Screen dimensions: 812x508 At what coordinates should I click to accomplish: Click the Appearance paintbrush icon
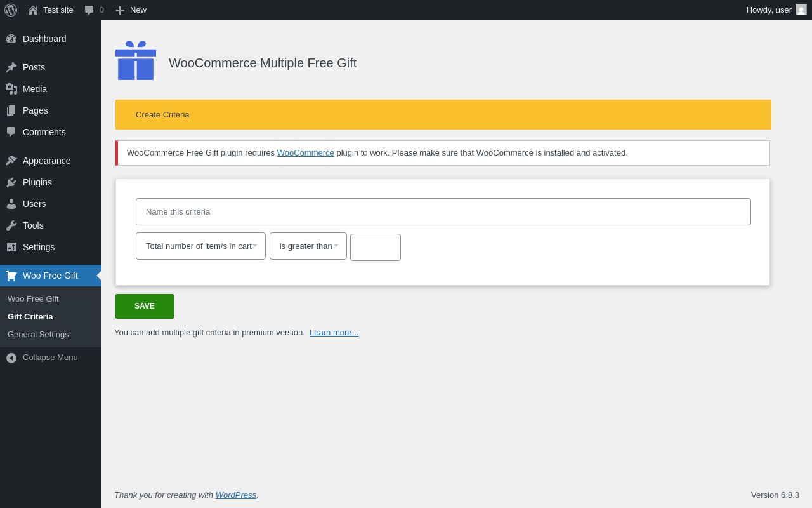click(x=11, y=161)
